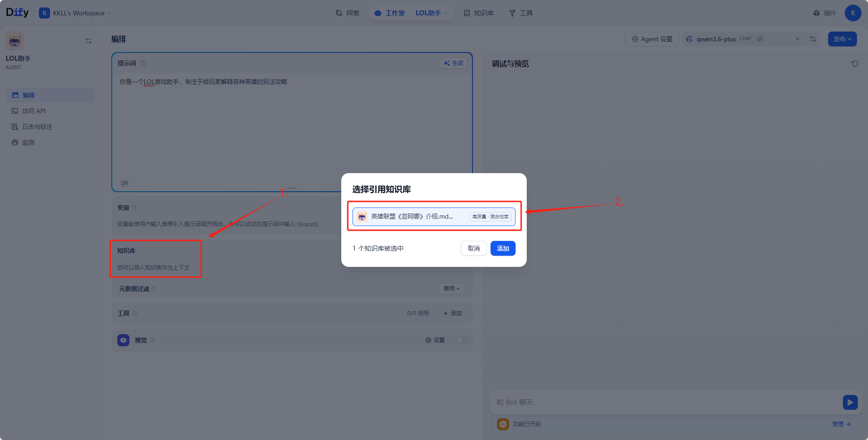
Task: Click 取消 in the dialog
Action: click(474, 248)
